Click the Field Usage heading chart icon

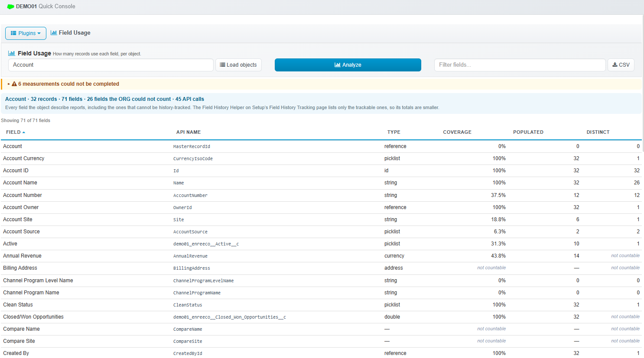click(x=12, y=53)
